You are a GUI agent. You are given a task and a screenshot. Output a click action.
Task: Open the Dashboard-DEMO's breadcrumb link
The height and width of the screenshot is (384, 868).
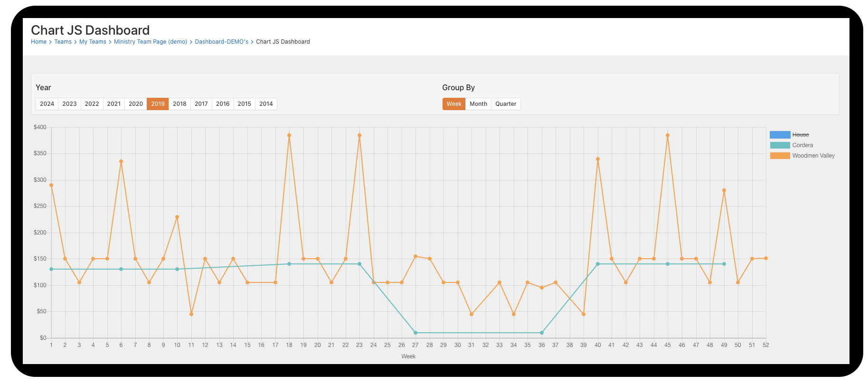tap(221, 42)
